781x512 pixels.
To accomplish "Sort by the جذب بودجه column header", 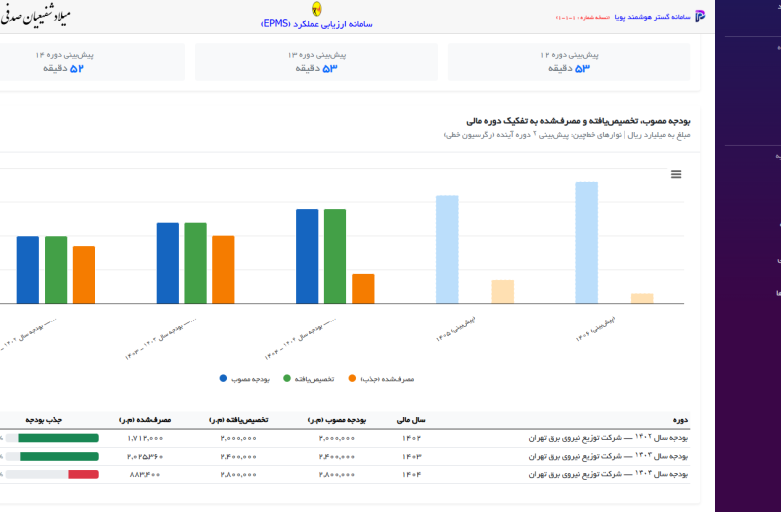I will [44, 420].
